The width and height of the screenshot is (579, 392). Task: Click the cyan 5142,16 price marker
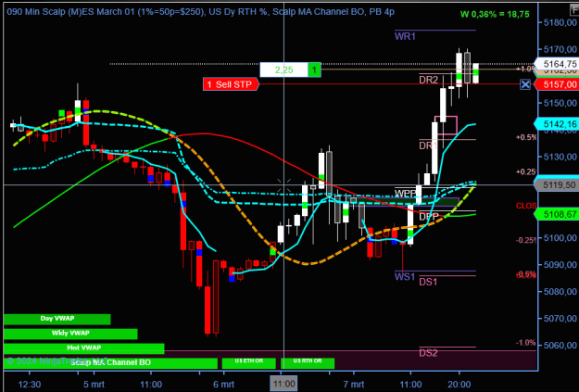(x=557, y=124)
